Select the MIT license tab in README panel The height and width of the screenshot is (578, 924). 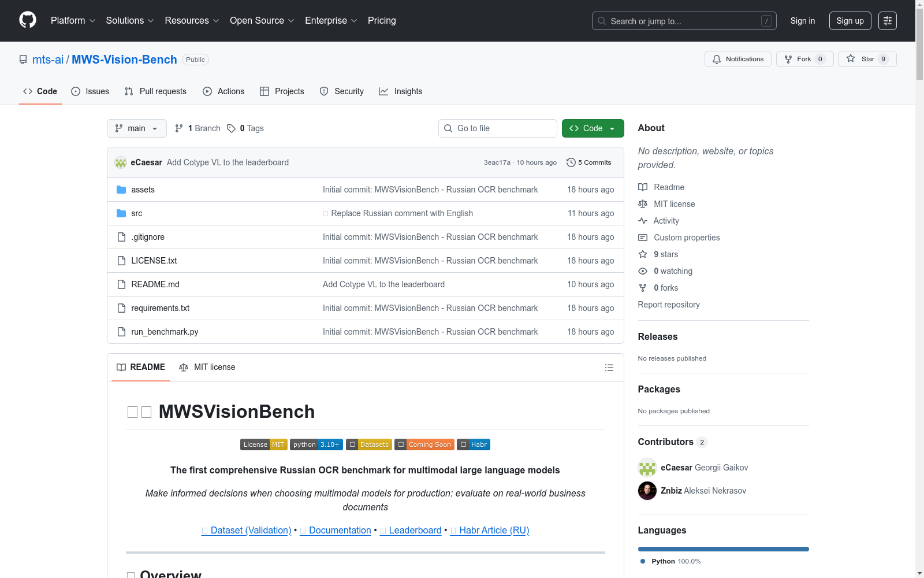(207, 368)
